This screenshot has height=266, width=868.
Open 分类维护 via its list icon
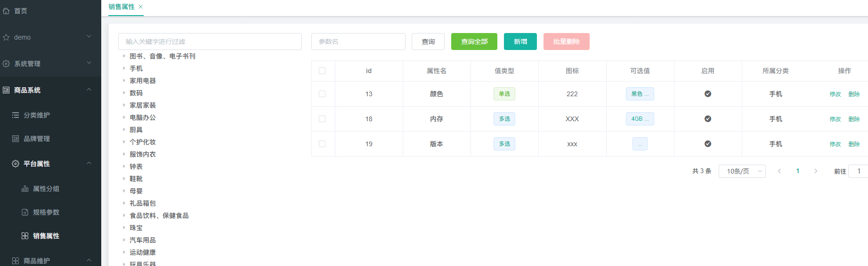(x=16, y=115)
